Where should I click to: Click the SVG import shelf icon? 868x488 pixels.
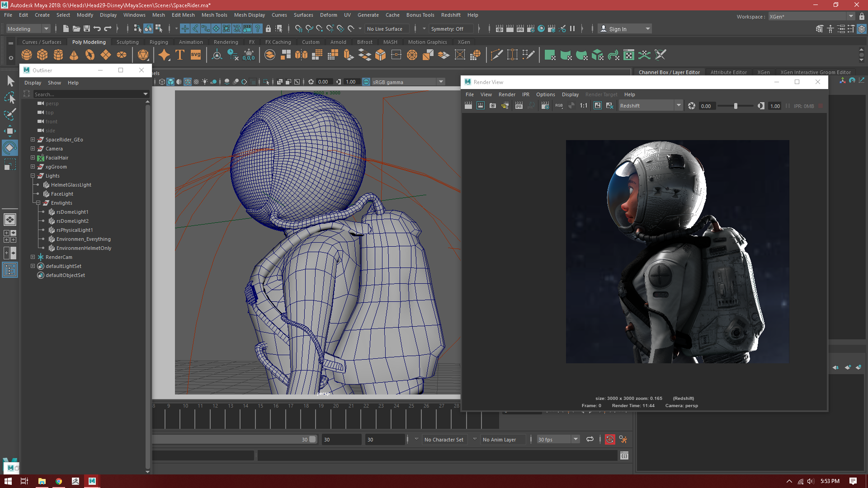[x=196, y=55]
